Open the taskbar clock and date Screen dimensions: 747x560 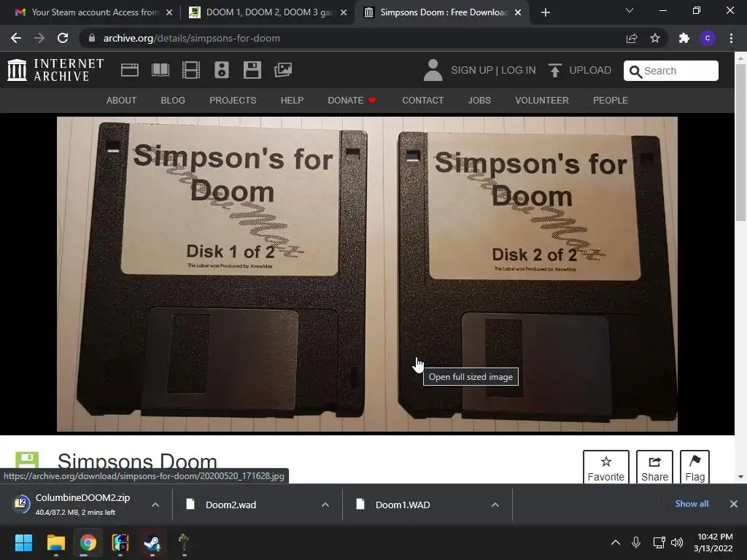tap(713, 542)
